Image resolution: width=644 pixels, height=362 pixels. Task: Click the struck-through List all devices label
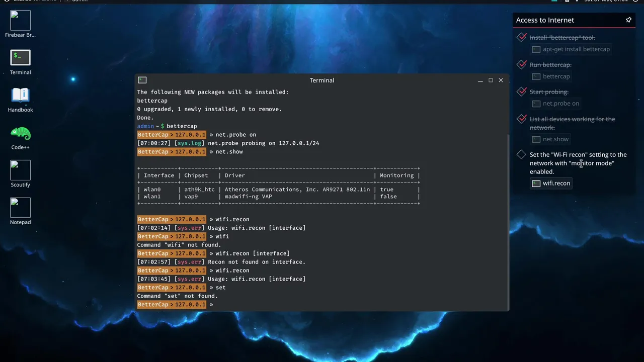(572, 123)
